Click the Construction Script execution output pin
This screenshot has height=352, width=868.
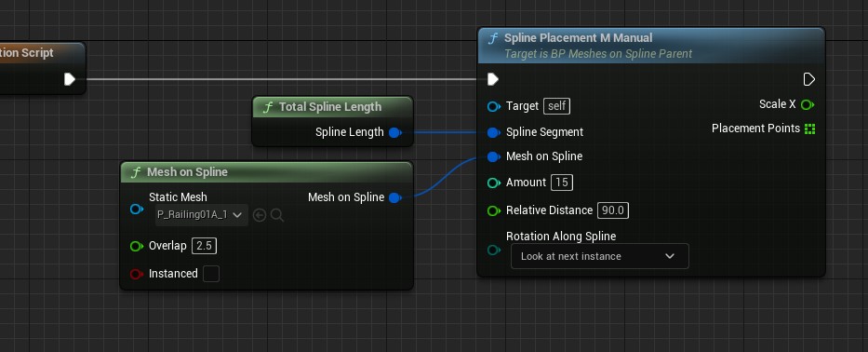pos(70,79)
